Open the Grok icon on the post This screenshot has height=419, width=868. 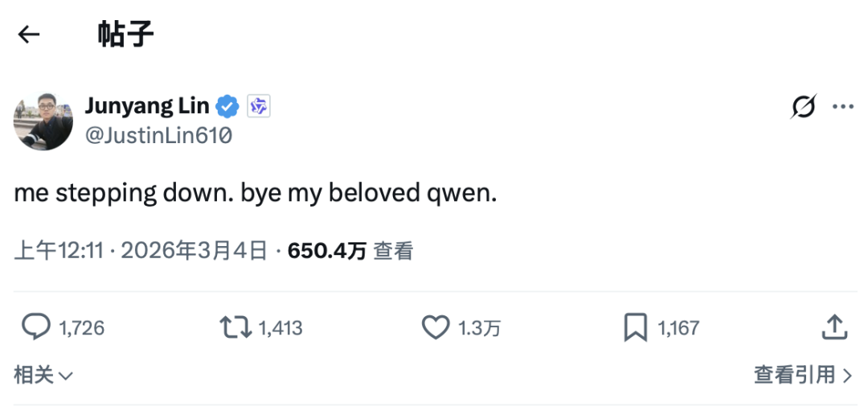pos(804,106)
